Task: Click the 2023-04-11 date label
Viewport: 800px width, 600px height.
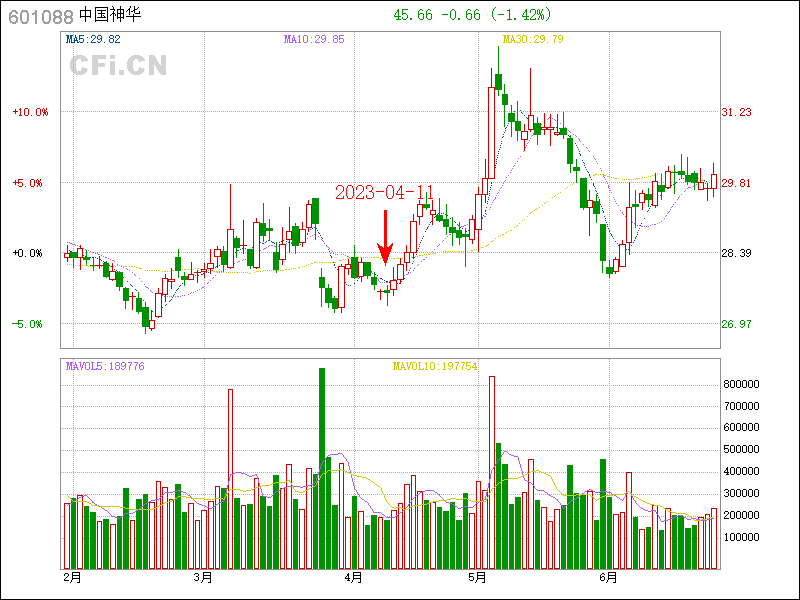Action: pyautogui.click(x=385, y=192)
